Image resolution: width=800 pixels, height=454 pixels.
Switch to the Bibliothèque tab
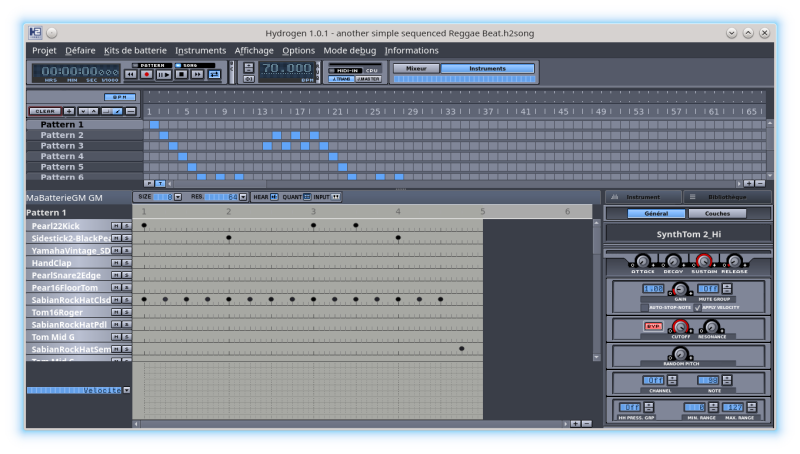tap(727, 197)
